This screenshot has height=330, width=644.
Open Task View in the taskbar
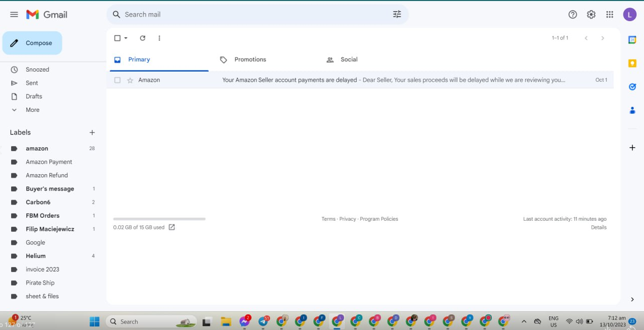207,322
